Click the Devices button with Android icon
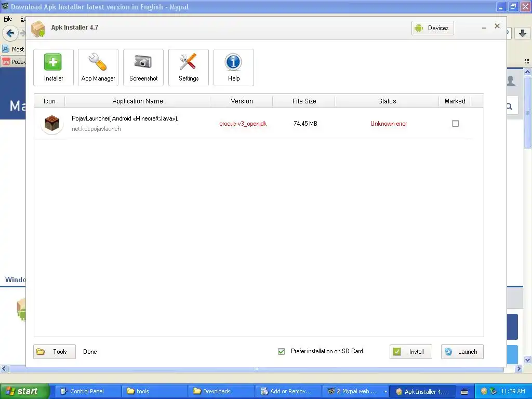 (432, 28)
